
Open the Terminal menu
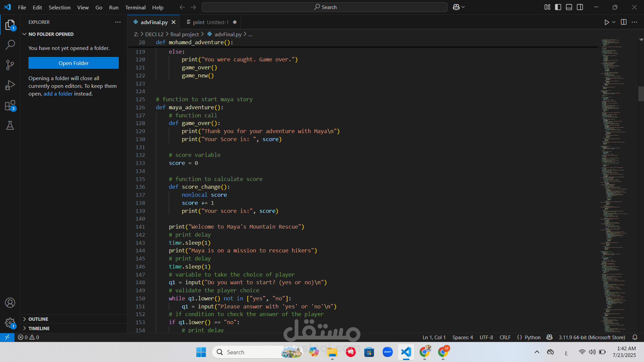(x=135, y=7)
